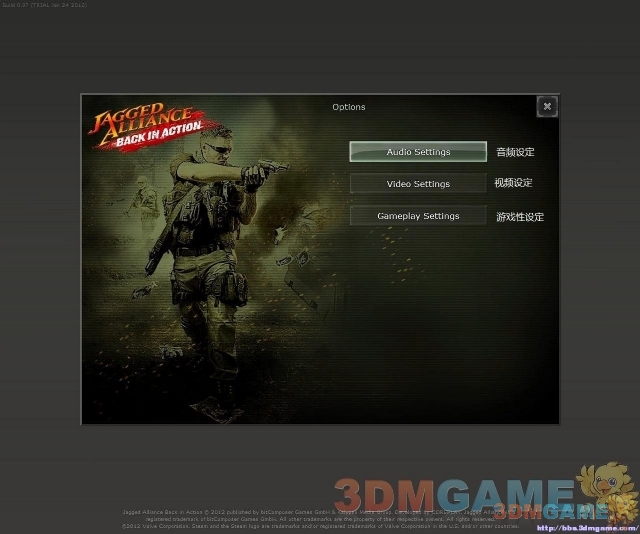Click the Chinese label beside Audio Settings

point(515,152)
